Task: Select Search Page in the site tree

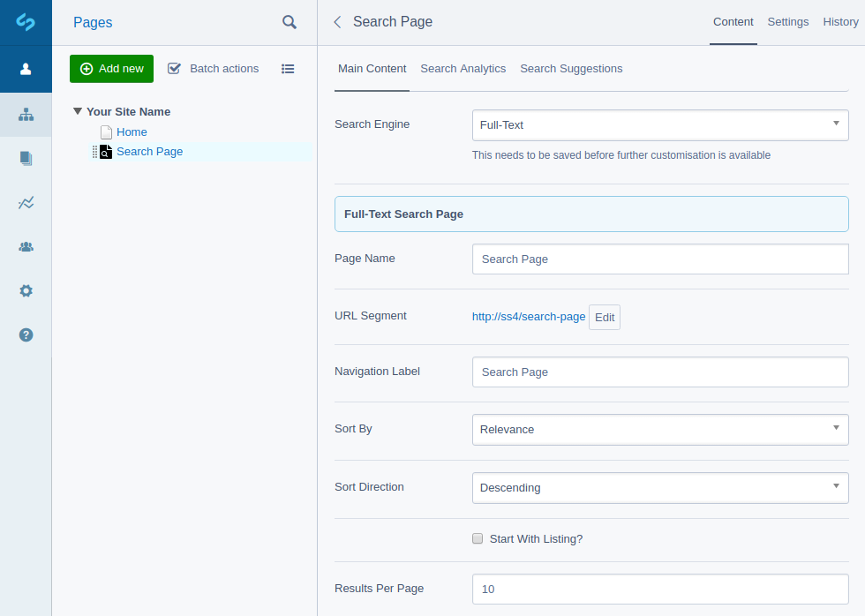Action: click(149, 152)
